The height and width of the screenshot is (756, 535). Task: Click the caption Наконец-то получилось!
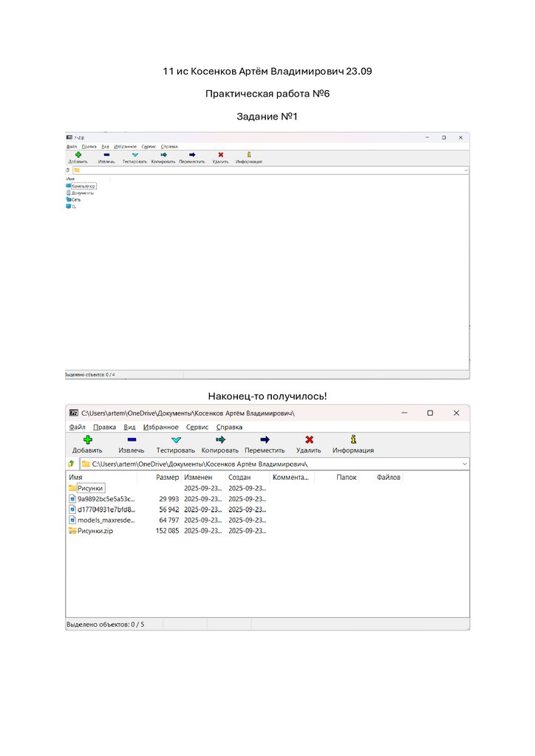pos(267,396)
